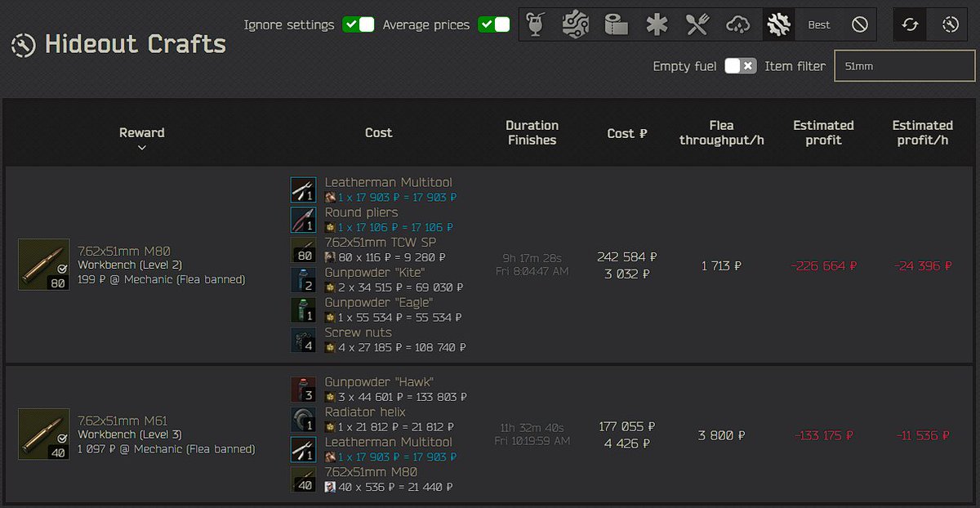Click the "242 584 ₽" cost value
Viewport: 980px width, 508px height.
tap(627, 257)
